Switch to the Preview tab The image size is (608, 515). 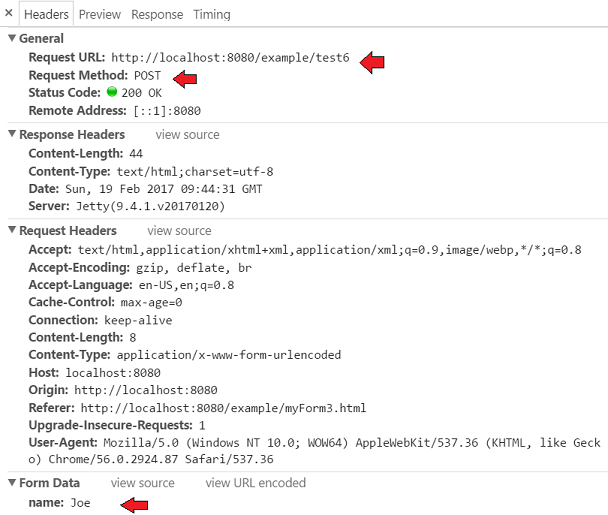coord(99,14)
